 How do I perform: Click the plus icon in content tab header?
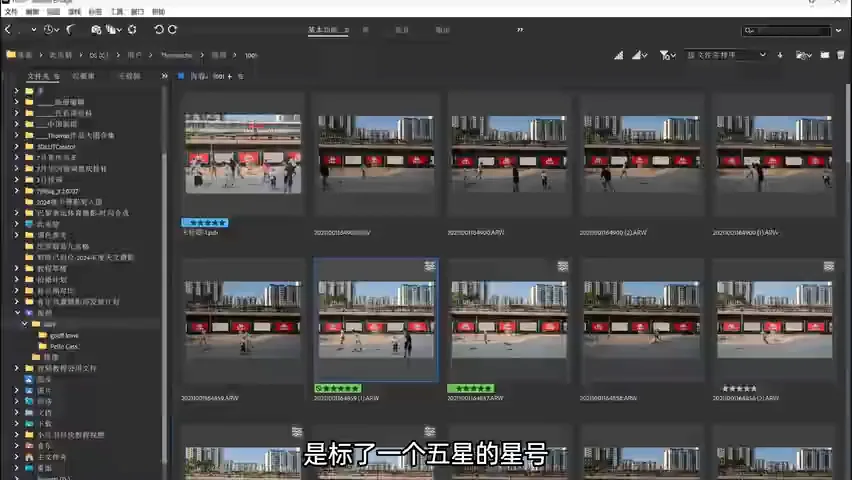[x=230, y=77]
